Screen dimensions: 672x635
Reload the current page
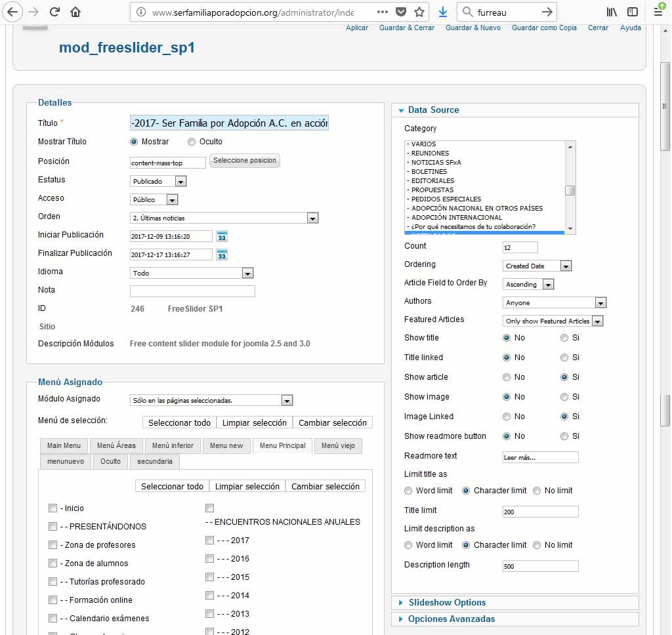[54, 12]
